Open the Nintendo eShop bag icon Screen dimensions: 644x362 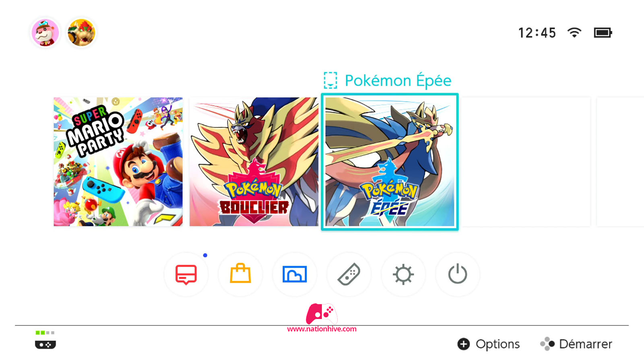(x=240, y=275)
